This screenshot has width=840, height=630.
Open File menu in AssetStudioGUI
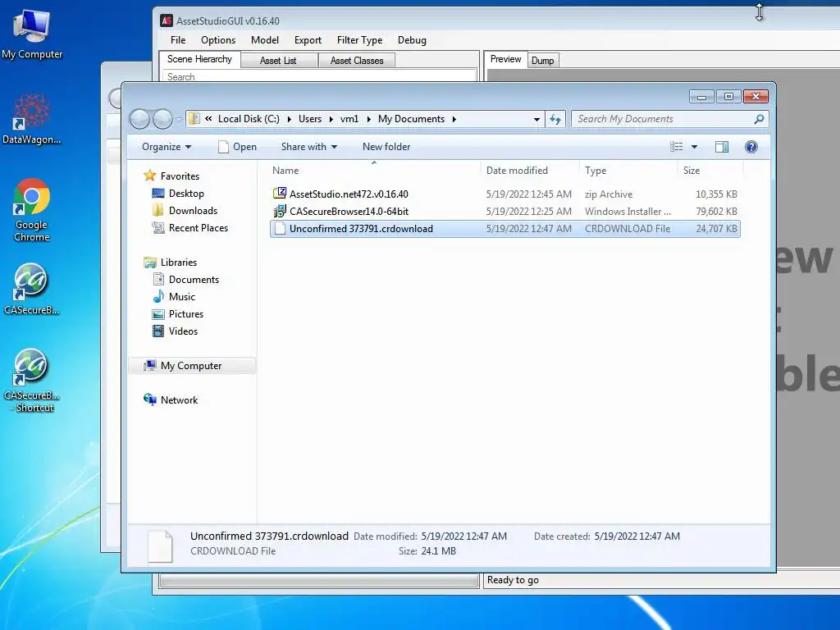(178, 40)
